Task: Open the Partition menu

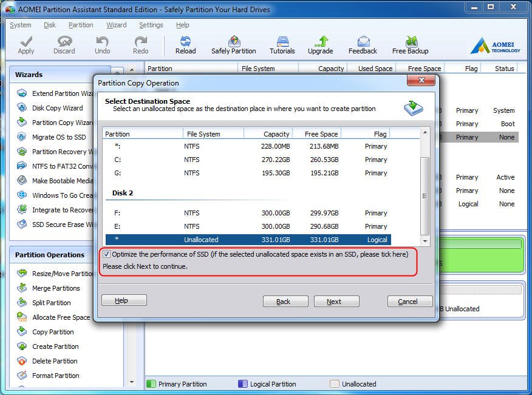Action: click(81, 25)
